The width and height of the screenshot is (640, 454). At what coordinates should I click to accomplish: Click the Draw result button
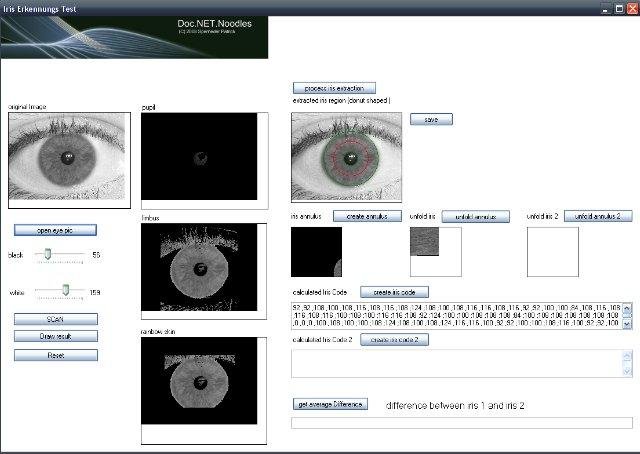pos(56,336)
